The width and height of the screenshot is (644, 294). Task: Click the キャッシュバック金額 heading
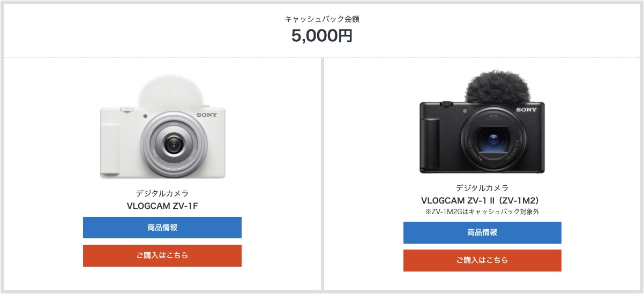point(322,19)
